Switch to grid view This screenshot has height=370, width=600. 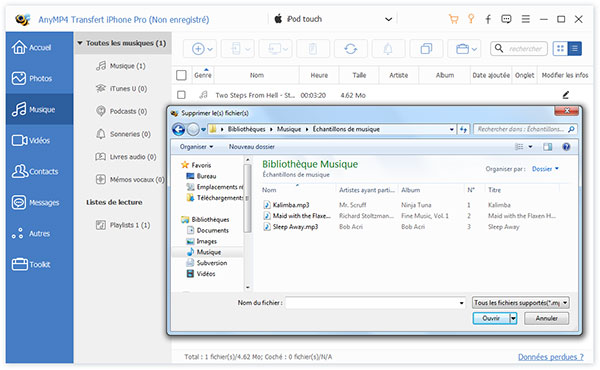click(x=560, y=49)
